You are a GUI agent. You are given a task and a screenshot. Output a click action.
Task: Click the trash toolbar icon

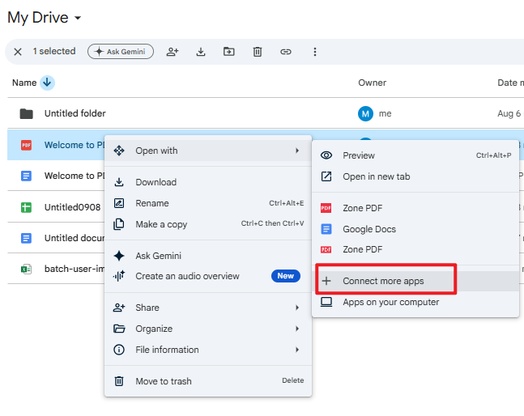[x=257, y=52]
